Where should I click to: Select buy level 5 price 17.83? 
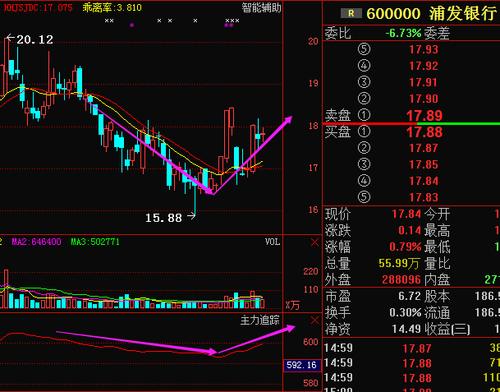coord(423,197)
